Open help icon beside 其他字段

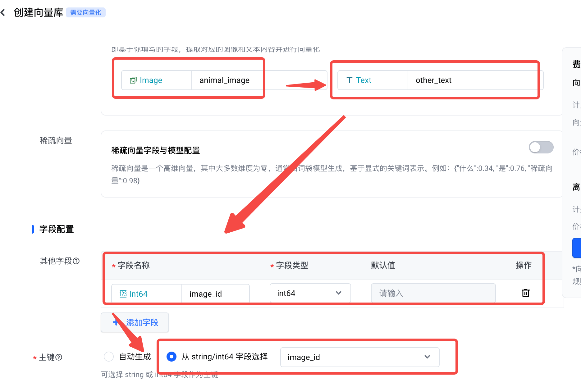76,261
